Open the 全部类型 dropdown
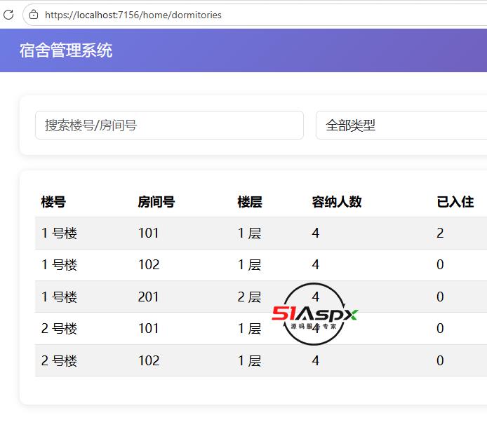This screenshot has width=487, height=448. (401, 125)
